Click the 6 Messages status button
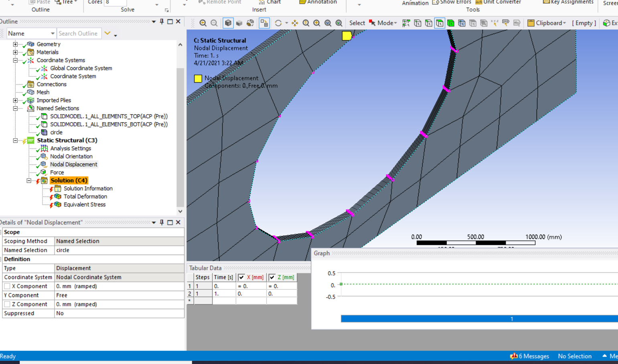The height and width of the screenshot is (364, 618). [x=530, y=356]
